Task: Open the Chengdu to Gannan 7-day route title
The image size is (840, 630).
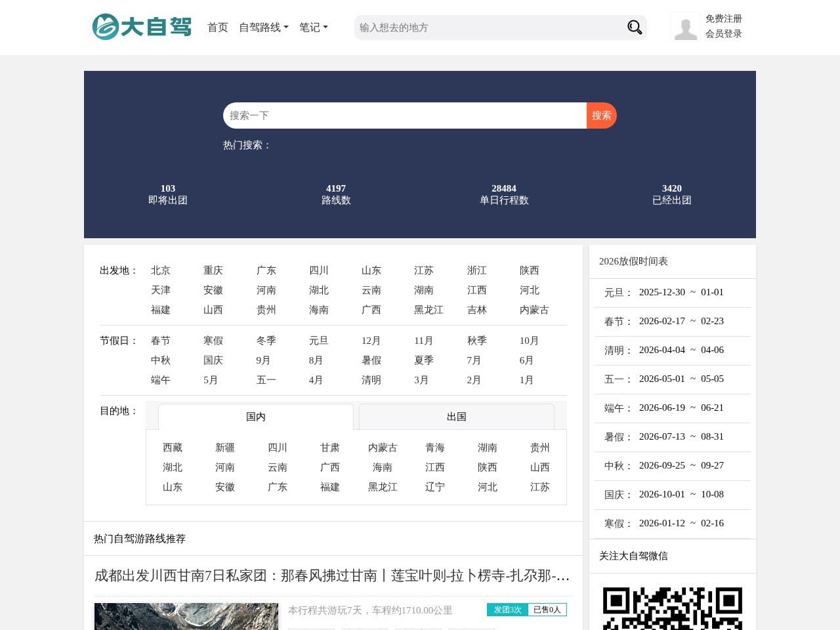Action: [331, 576]
